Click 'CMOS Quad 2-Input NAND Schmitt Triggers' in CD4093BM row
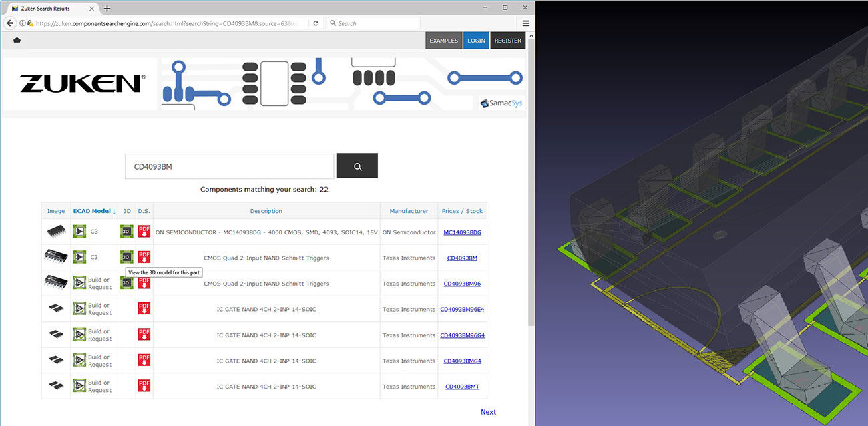 pos(266,258)
